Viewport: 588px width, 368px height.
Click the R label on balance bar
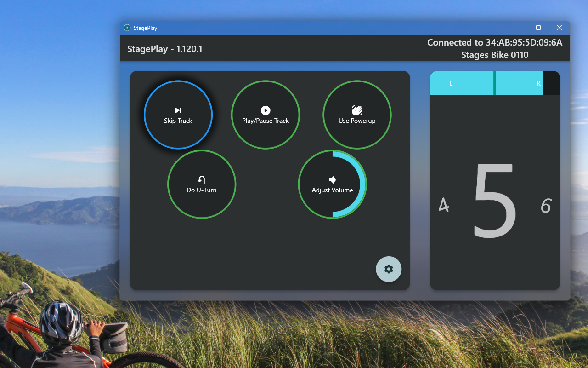point(539,83)
